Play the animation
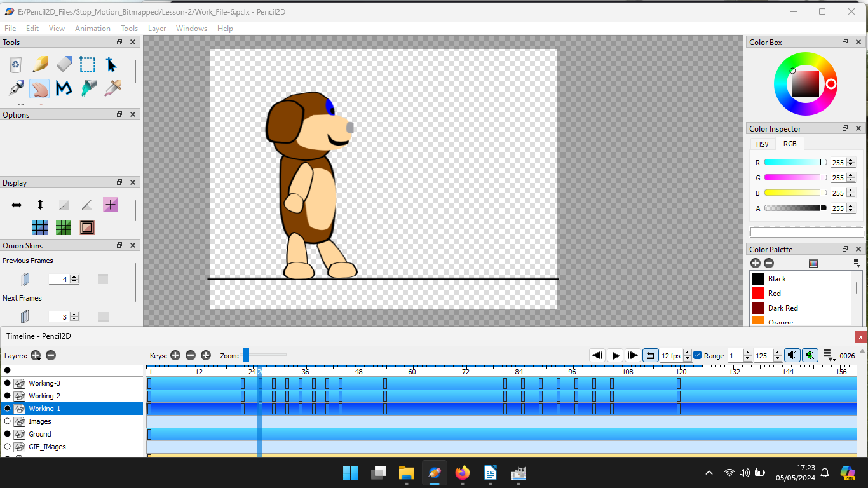 pos(615,355)
